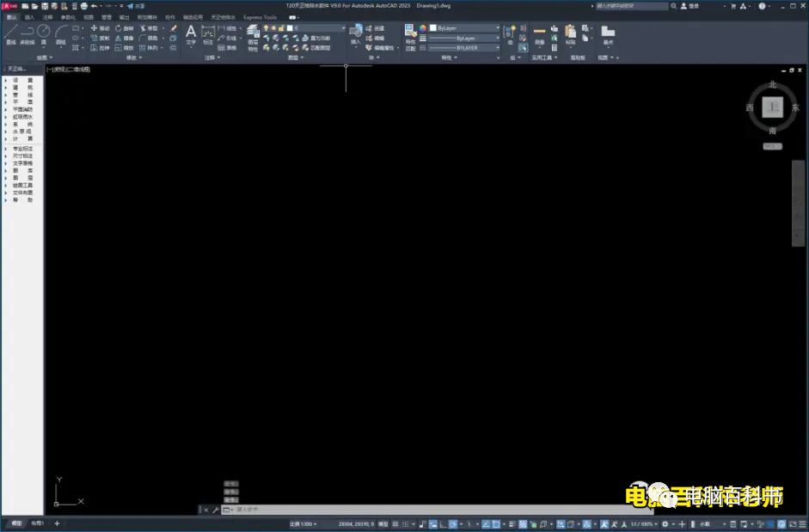This screenshot has height=532, width=809.
Task: Expand the Annotation (注释) panel
Action: [212, 58]
